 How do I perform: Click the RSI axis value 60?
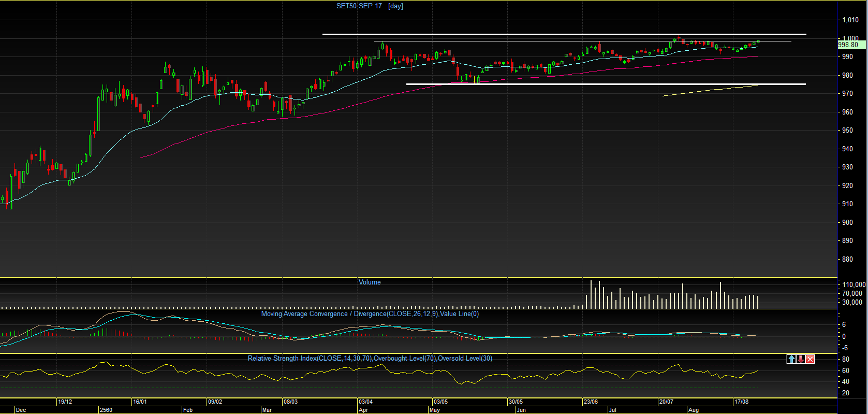[846, 371]
